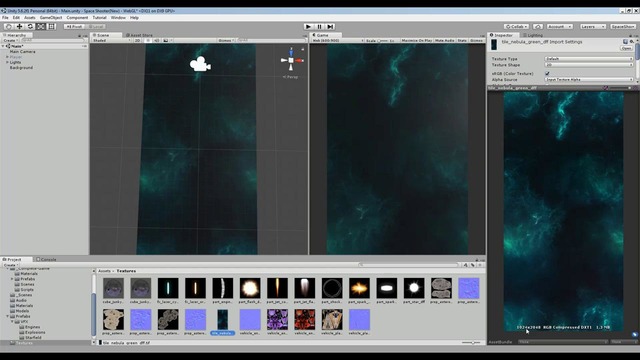640x360 pixels.
Task: Open the Assets menu
Action: pyautogui.click(x=29, y=18)
